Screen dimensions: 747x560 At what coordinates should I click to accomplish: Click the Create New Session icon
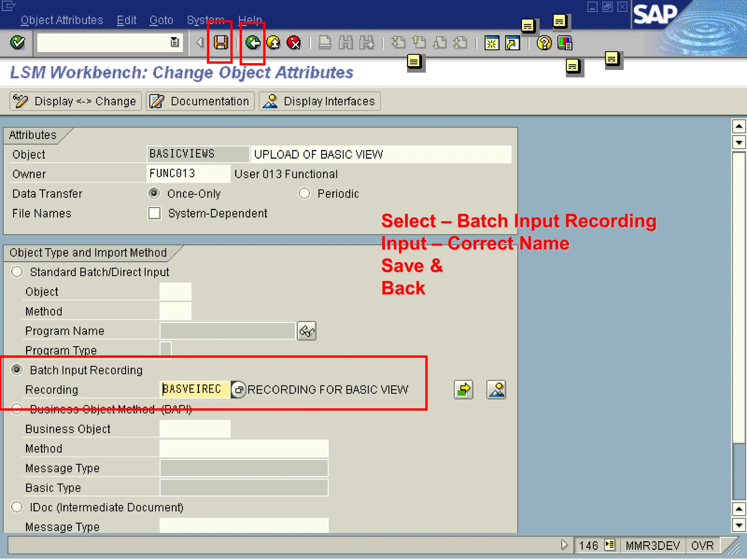pyautogui.click(x=492, y=43)
